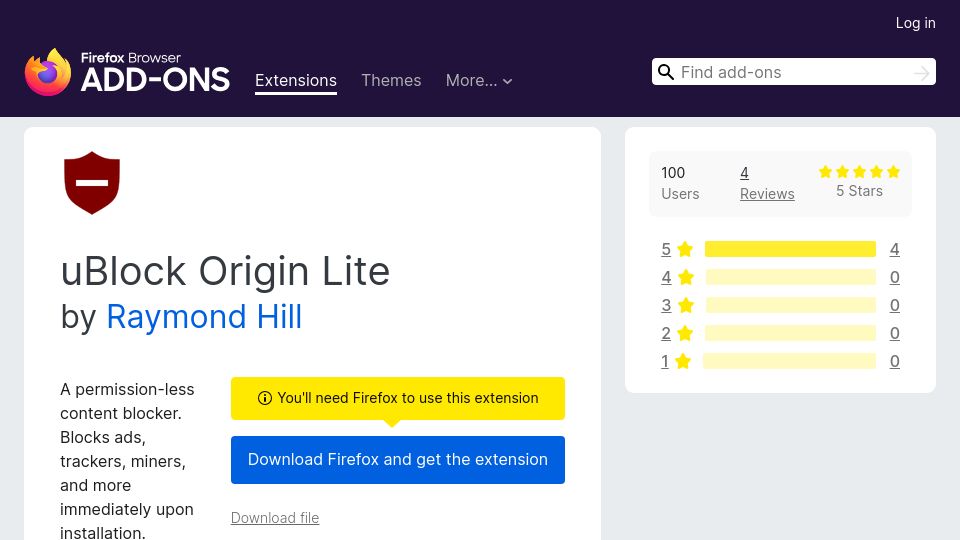The height and width of the screenshot is (540, 960).
Task: Open the 4 Reviews link
Action: point(767,183)
